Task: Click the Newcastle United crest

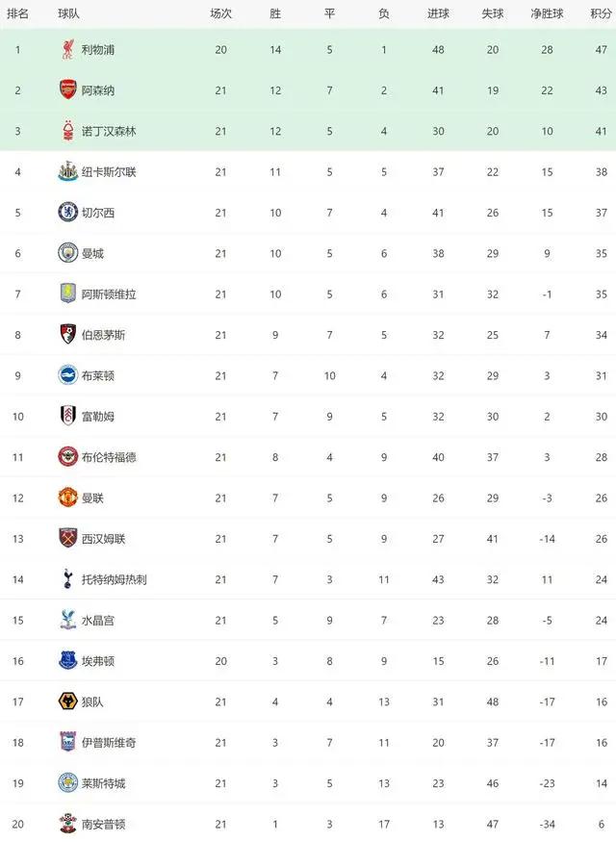Action: pos(67,171)
